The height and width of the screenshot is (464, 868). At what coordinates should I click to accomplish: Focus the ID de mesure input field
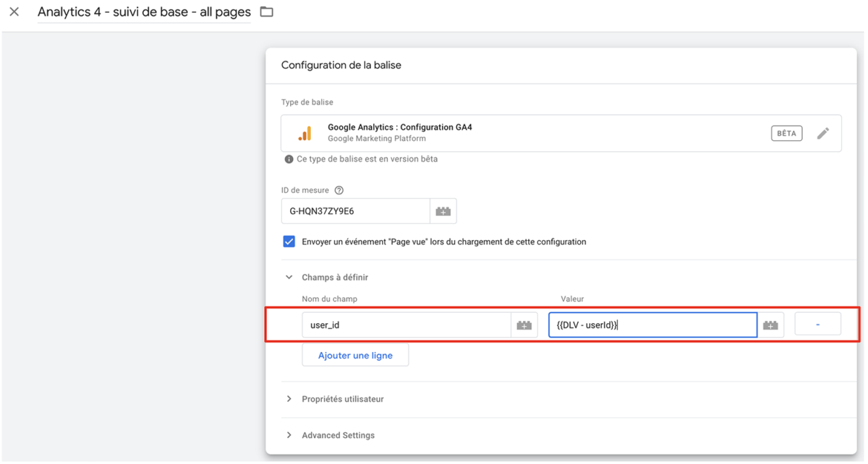(355, 212)
